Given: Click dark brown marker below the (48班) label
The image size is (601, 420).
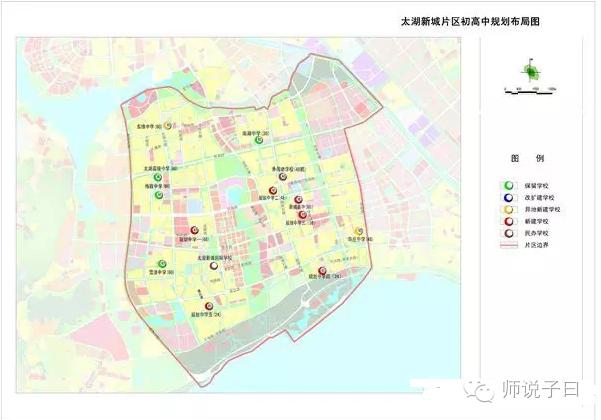Looking at the screenshot, I should pyautogui.click(x=283, y=176).
